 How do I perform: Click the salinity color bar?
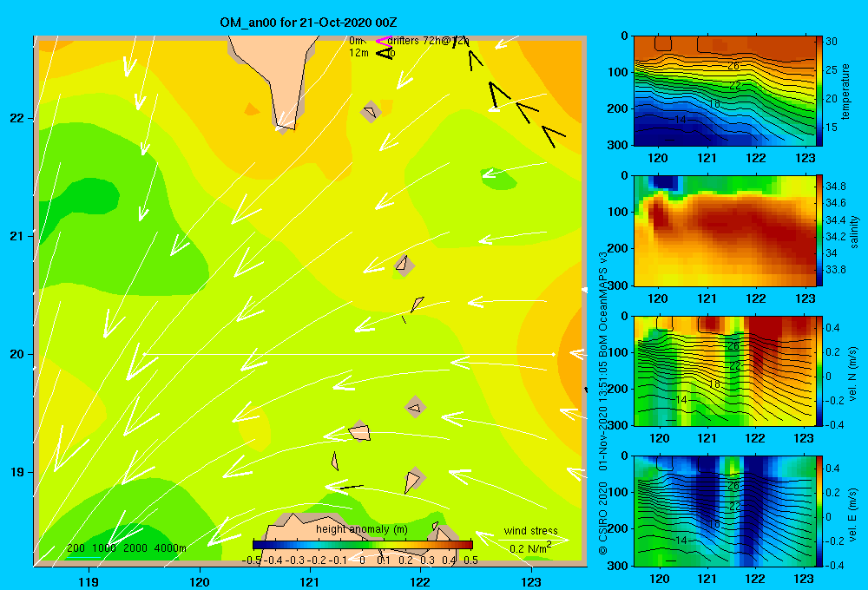[819, 231]
